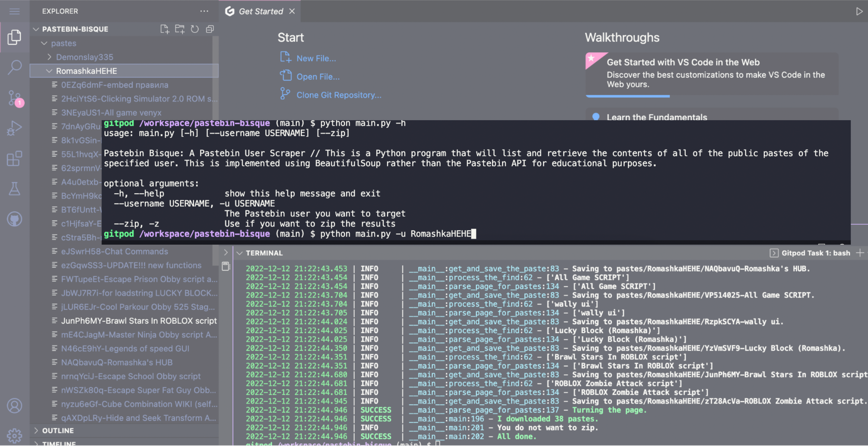
Task: Open the Extensions view
Action: (x=14, y=159)
